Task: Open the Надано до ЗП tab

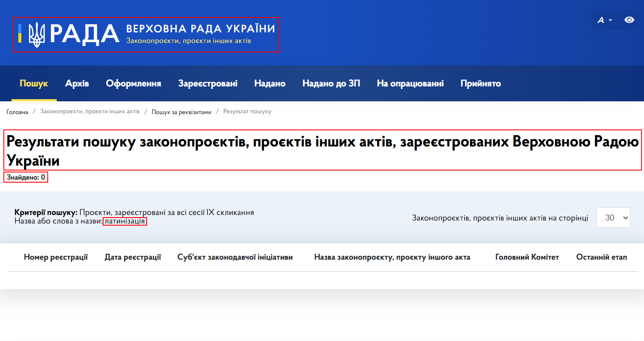Action: tap(331, 83)
